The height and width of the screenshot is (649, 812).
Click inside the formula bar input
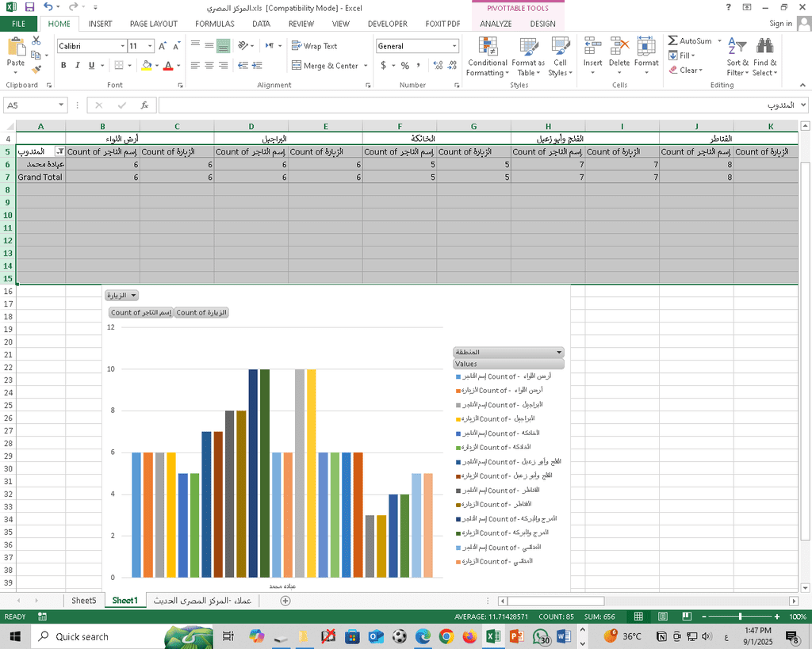pos(460,105)
